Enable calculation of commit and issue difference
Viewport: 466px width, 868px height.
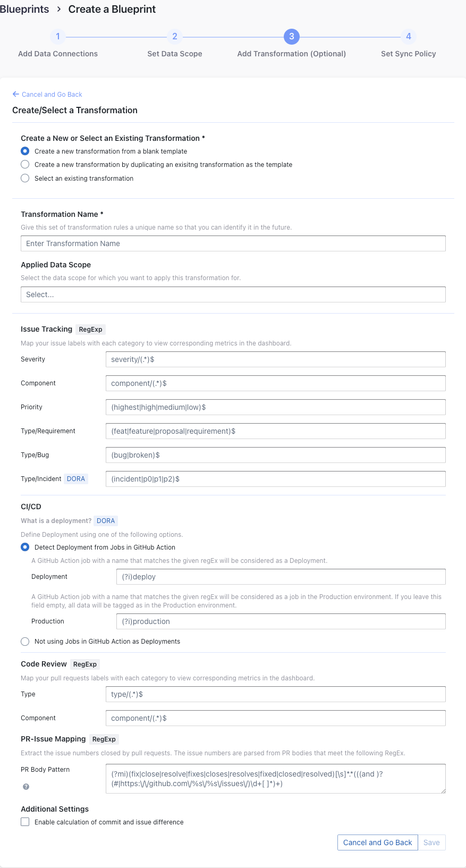(x=25, y=822)
